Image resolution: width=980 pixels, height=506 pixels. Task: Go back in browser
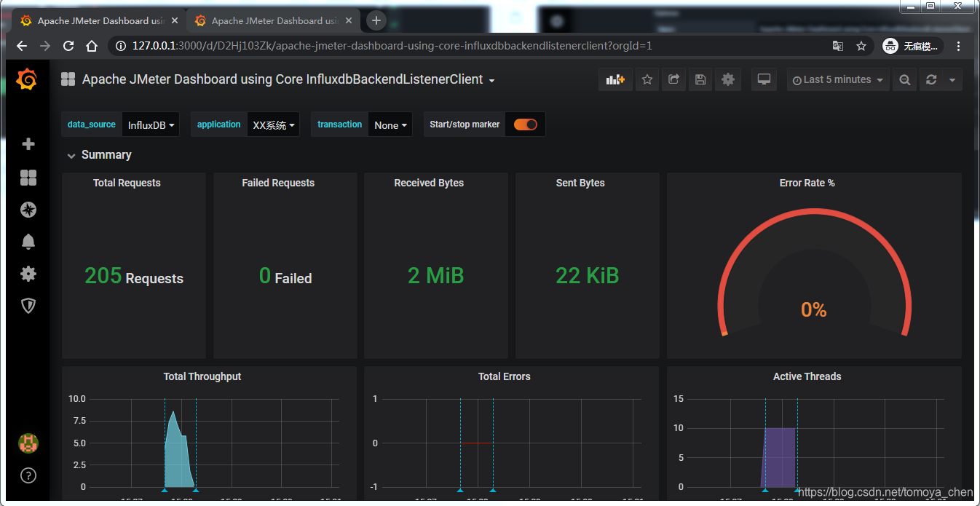point(22,45)
